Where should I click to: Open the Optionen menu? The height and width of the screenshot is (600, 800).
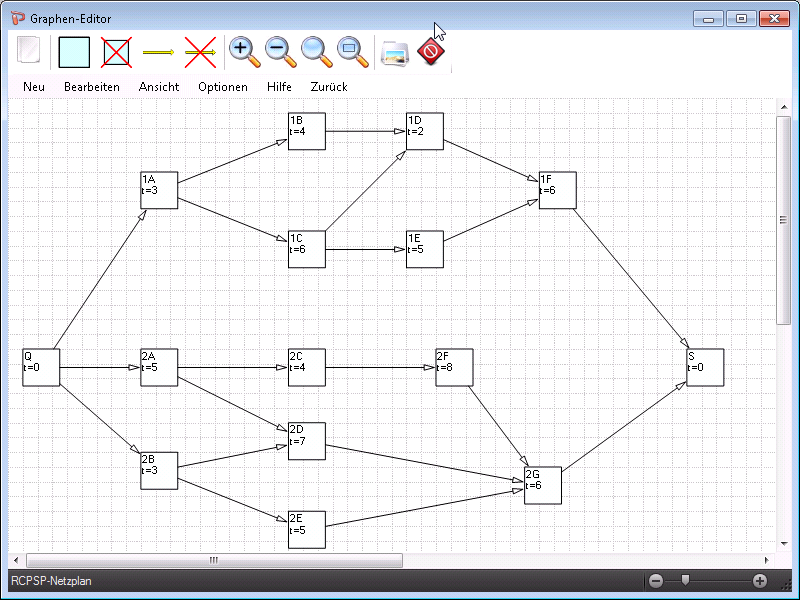223,87
